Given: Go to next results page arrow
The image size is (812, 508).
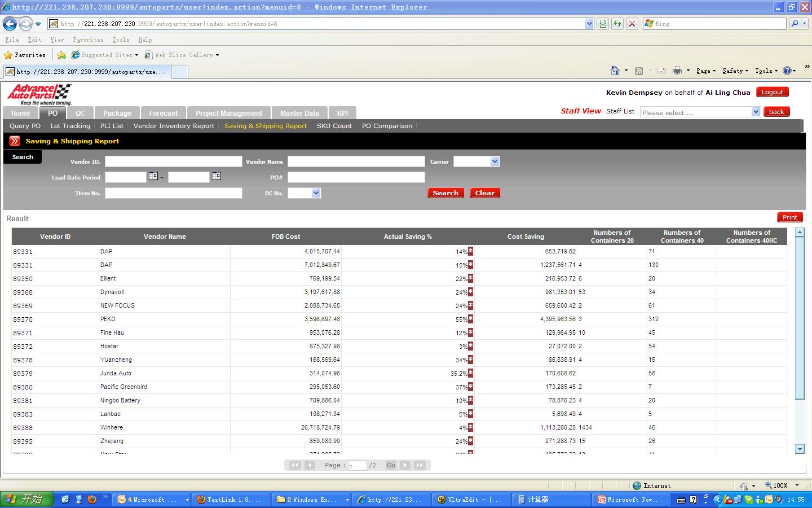Looking at the screenshot, I should (x=405, y=465).
